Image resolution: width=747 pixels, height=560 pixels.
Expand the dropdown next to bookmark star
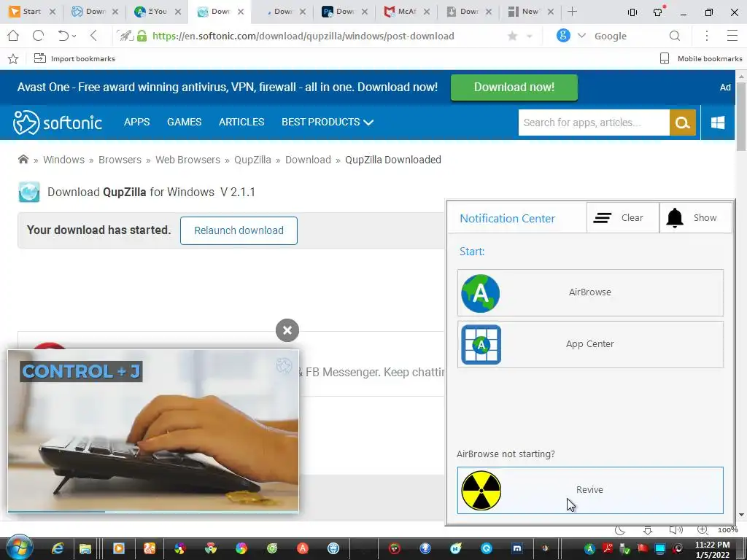530,36
